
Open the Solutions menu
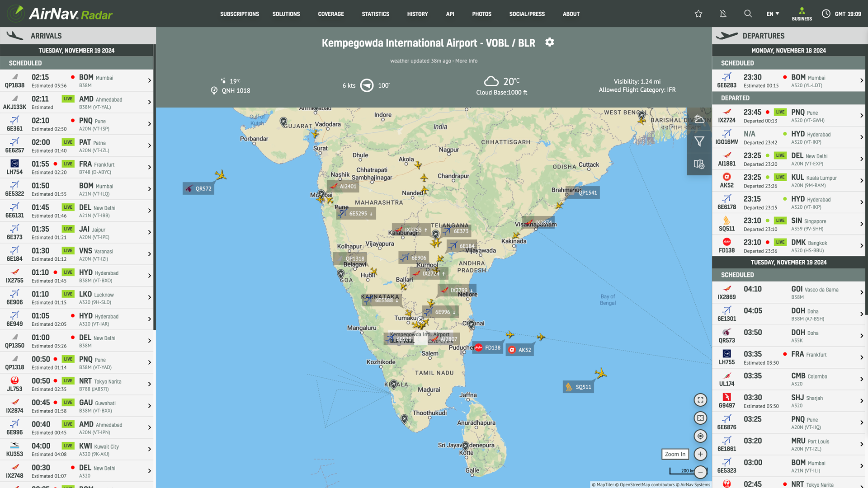tap(286, 14)
